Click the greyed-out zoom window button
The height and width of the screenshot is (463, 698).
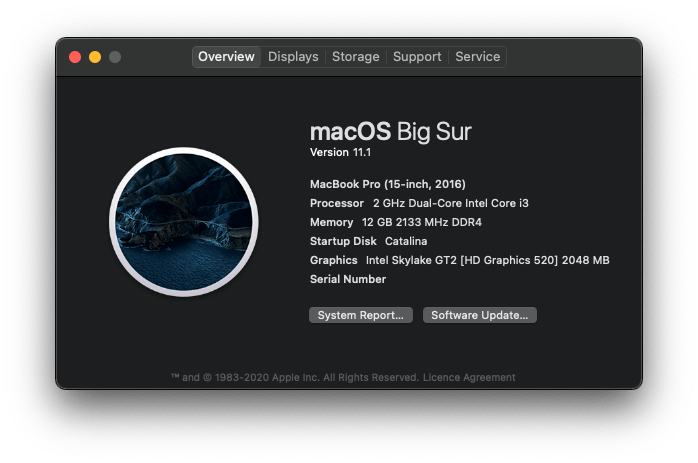115,57
